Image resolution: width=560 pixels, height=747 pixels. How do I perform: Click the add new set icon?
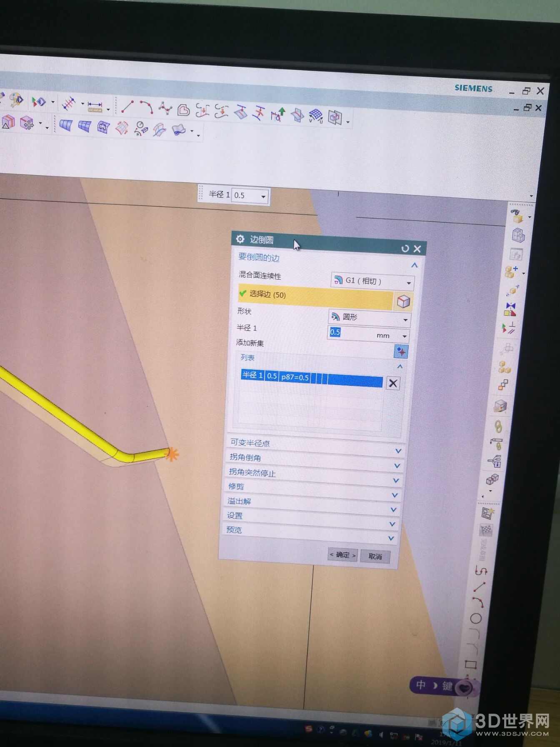400,351
